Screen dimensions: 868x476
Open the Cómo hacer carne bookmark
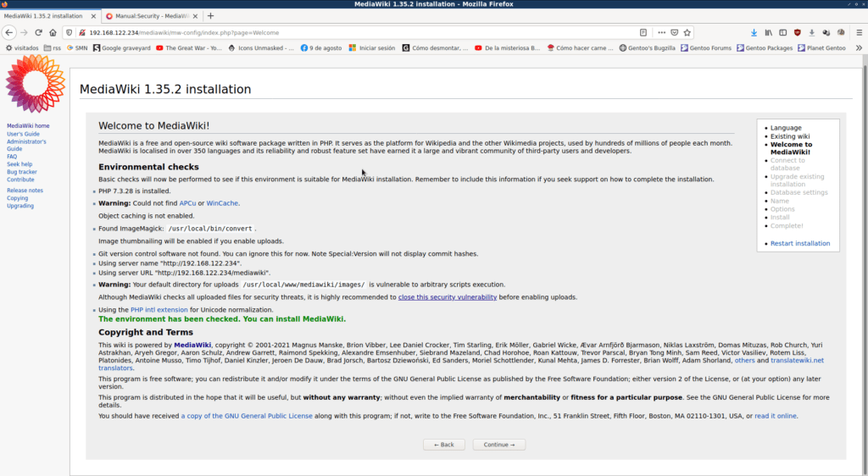[580, 48]
